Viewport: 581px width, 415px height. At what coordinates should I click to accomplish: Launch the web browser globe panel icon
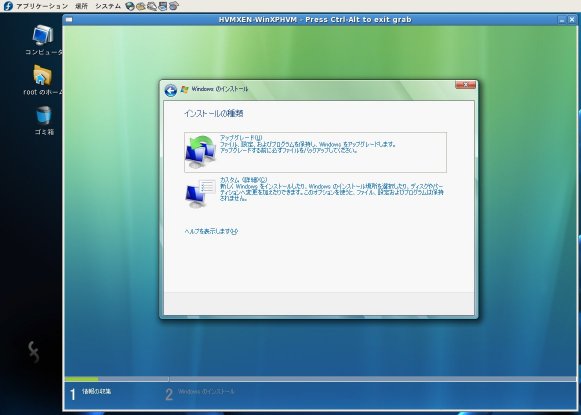coord(130,6)
